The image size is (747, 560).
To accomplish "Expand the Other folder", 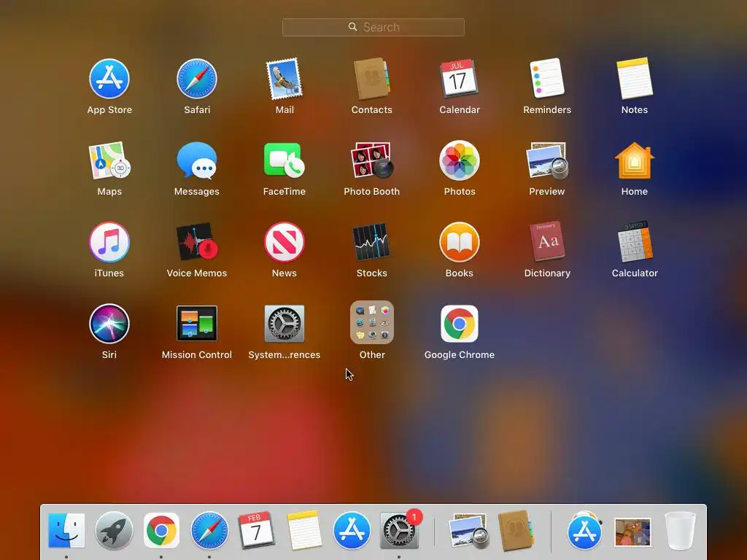I will 371,322.
